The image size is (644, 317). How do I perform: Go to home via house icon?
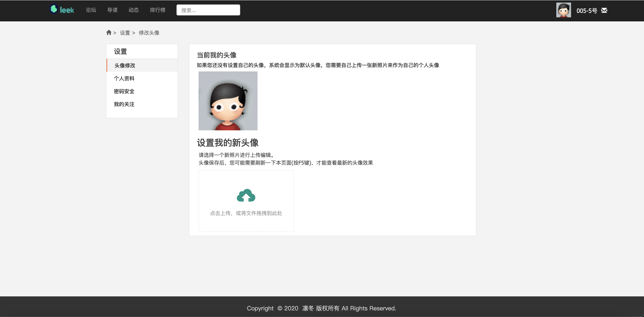pos(109,32)
